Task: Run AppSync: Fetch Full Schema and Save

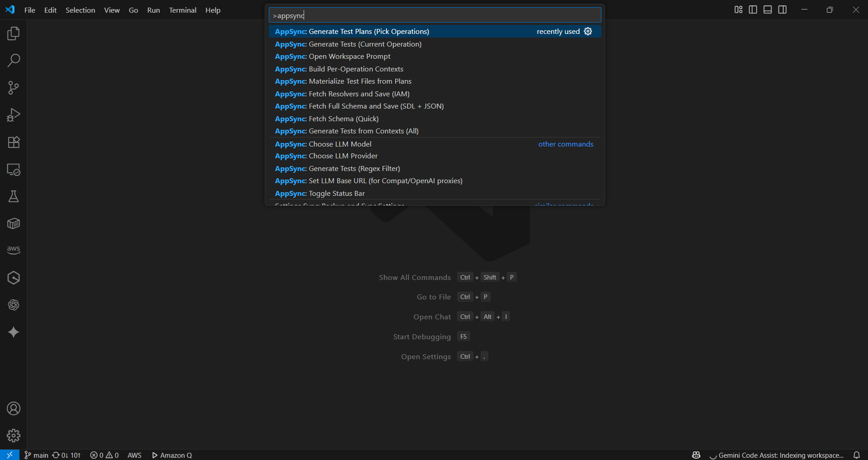Action: tap(435, 106)
